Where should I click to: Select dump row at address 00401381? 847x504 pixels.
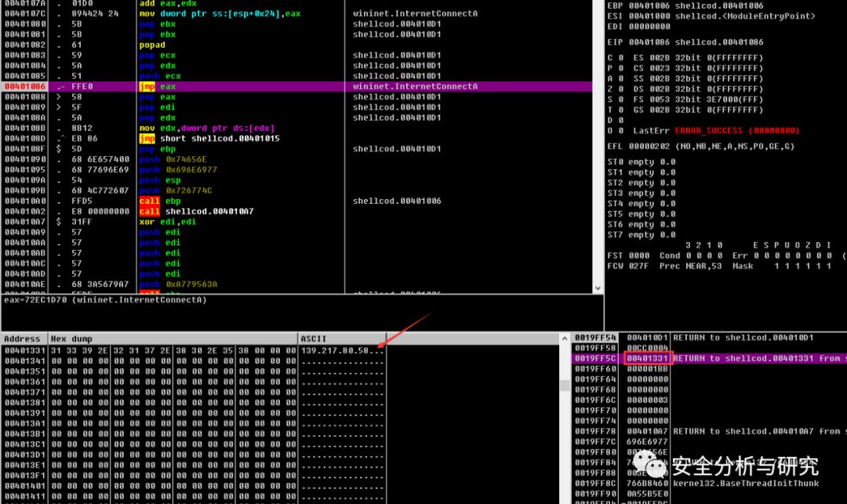coord(194,403)
